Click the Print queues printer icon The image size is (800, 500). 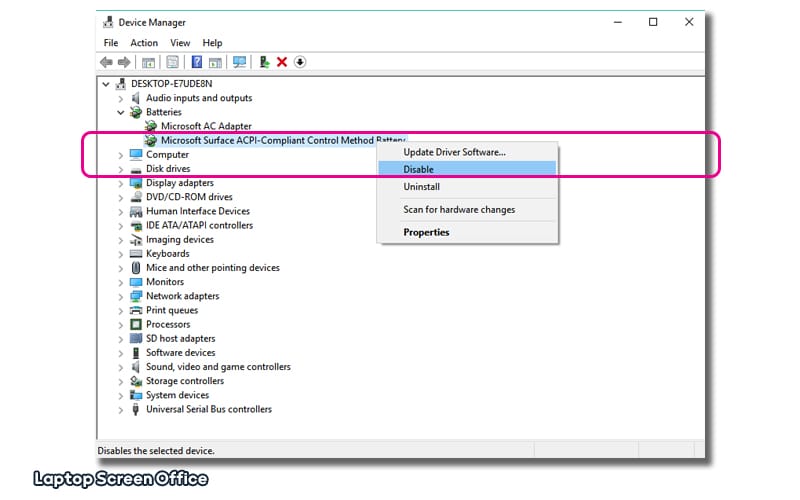coord(136,310)
